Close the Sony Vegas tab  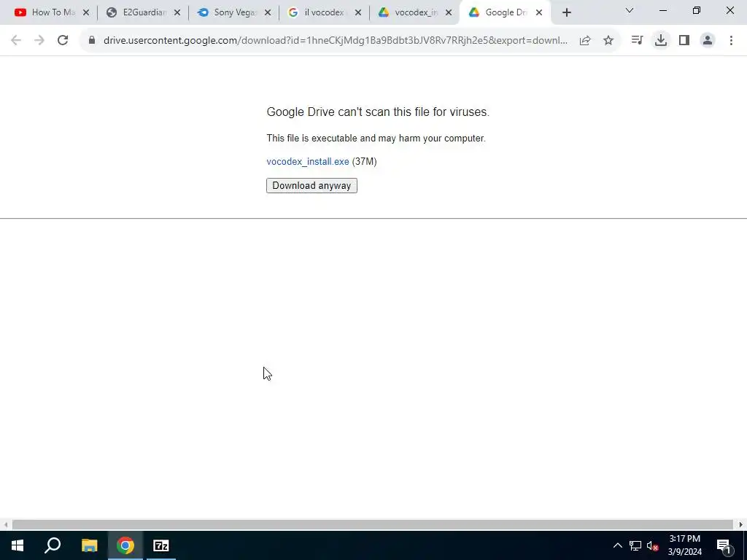(268, 13)
